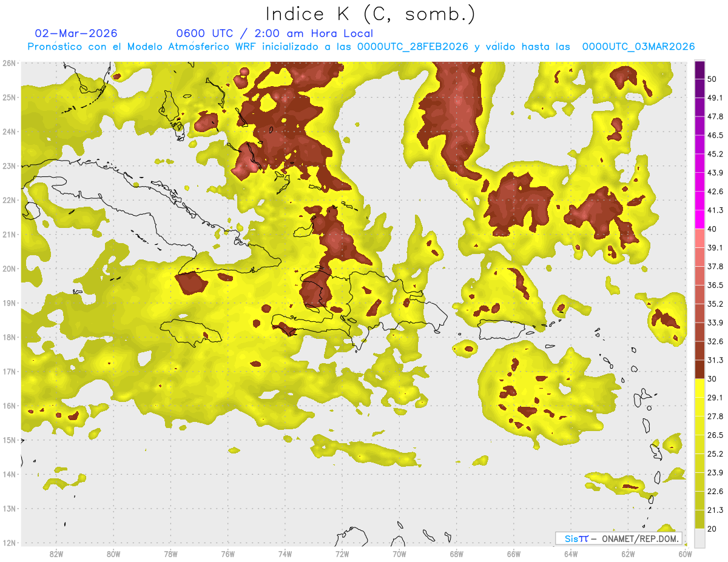The width and height of the screenshot is (728, 562).
Task: Click the 23.9 legend value
Action: pos(715,473)
